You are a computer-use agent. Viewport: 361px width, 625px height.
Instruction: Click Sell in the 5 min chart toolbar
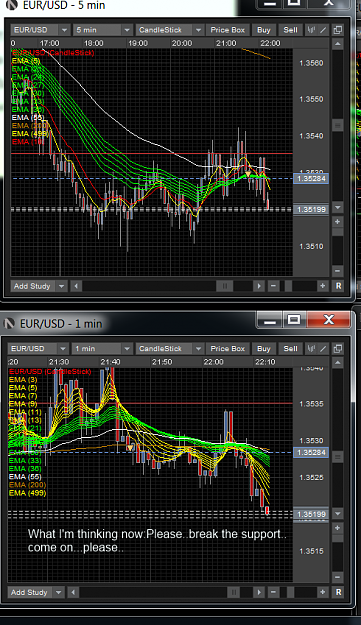(290, 30)
